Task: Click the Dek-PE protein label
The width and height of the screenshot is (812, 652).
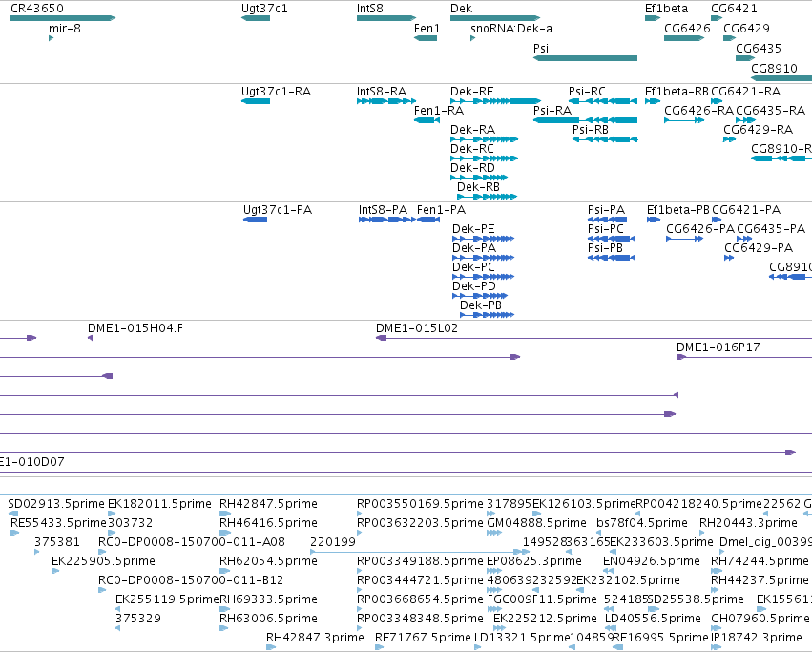Action: tap(474, 229)
